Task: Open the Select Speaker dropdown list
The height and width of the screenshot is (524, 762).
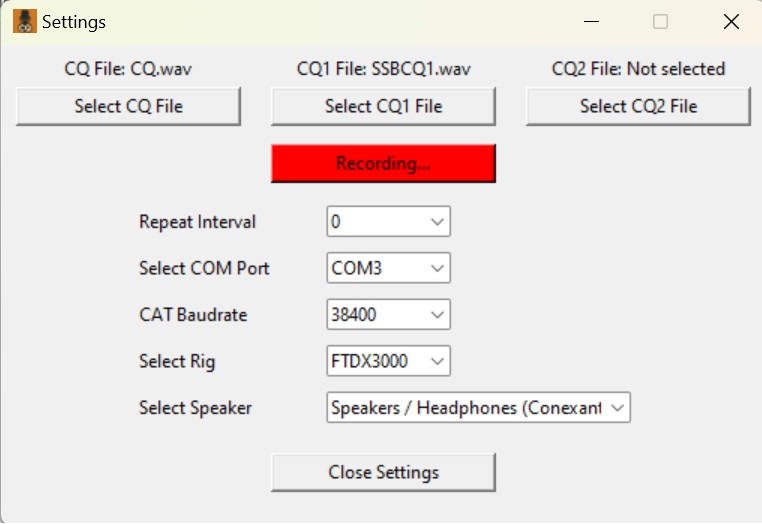Action: click(479, 407)
